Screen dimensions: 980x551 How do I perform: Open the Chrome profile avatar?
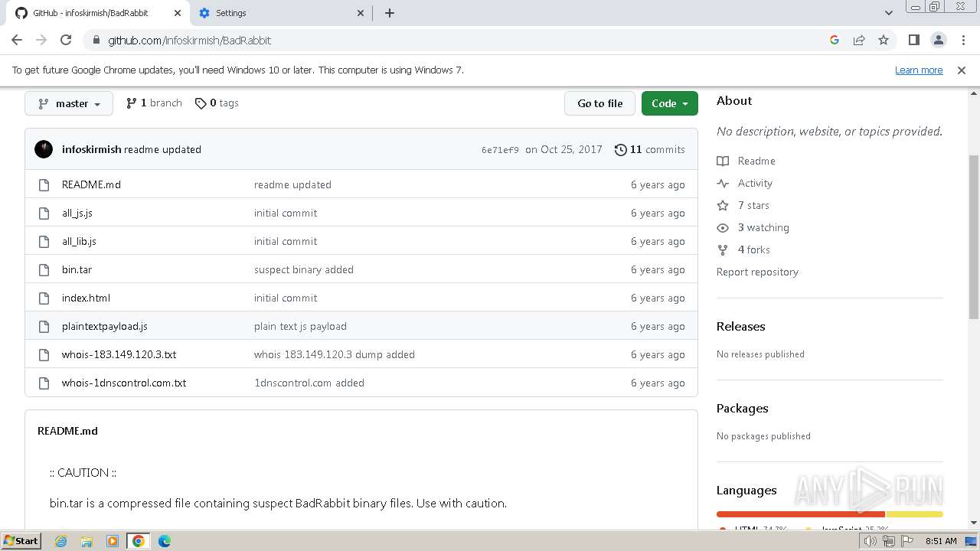tap(939, 40)
